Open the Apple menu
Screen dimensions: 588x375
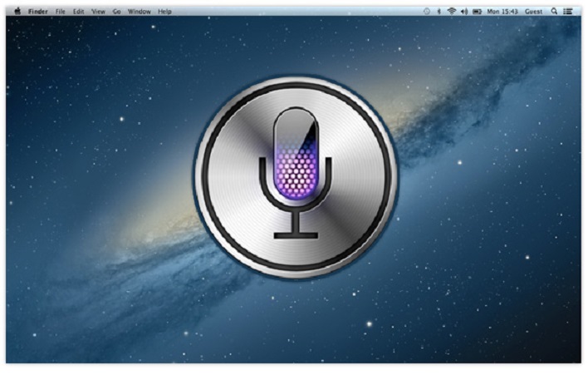click(x=17, y=12)
